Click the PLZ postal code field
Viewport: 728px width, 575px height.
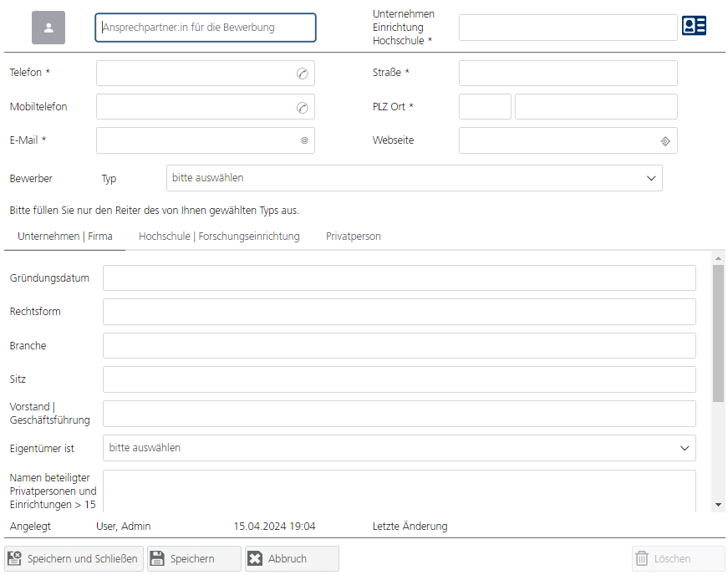pos(485,107)
